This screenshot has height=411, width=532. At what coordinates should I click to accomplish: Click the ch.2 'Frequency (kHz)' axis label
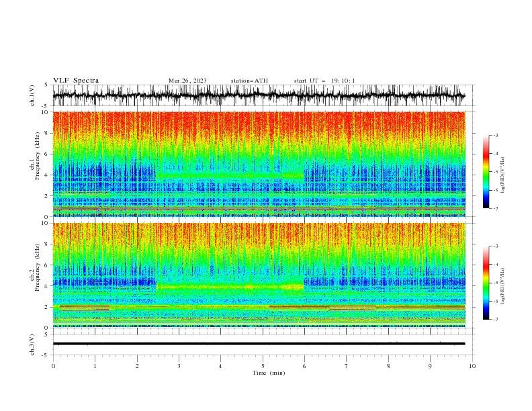pyautogui.click(x=38, y=267)
